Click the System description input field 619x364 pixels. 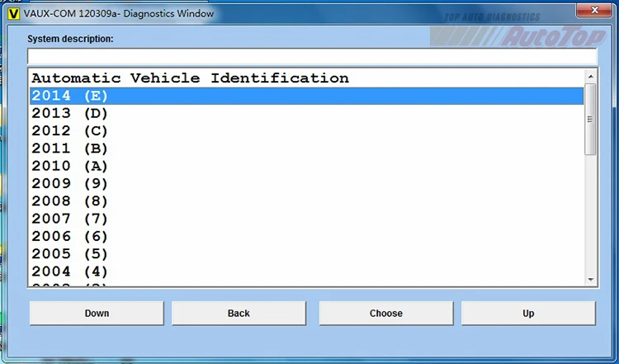pos(312,56)
